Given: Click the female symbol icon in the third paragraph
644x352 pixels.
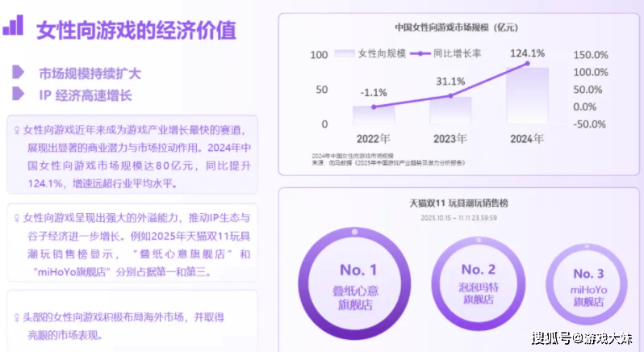Looking at the screenshot, I should click(16, 317).
